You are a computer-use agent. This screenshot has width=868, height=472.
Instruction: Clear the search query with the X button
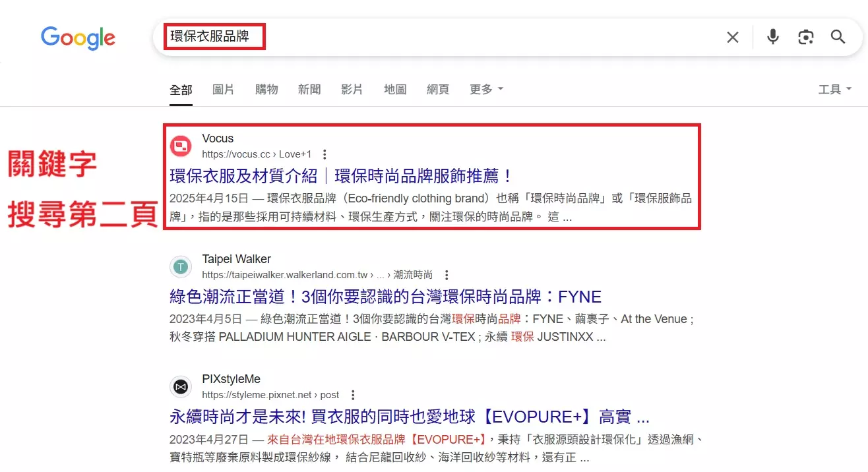coord(732,37)
